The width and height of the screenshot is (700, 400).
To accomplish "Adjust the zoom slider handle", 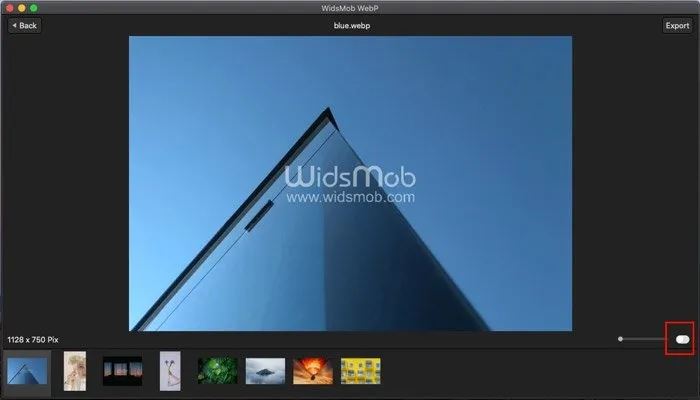I will [620, 339].
